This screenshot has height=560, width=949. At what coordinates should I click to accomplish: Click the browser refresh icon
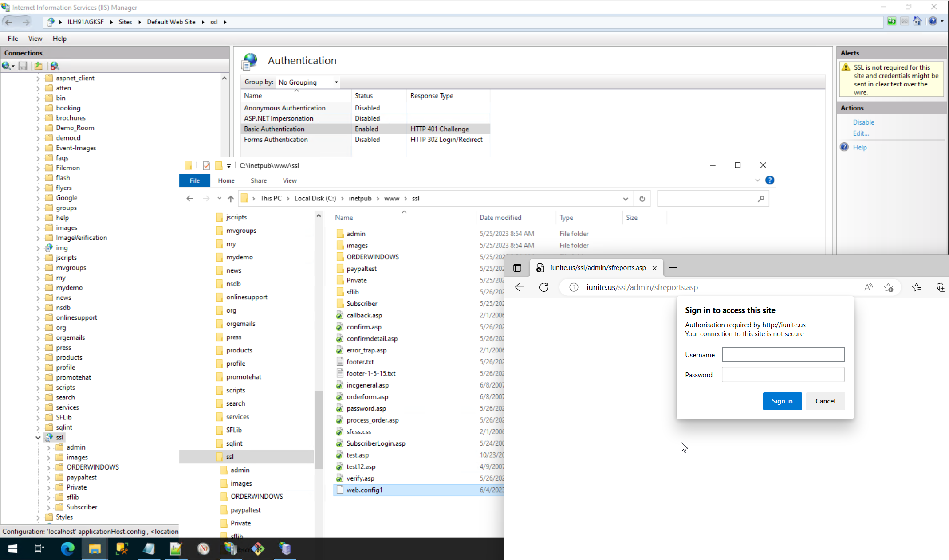(x=544, y=287)
